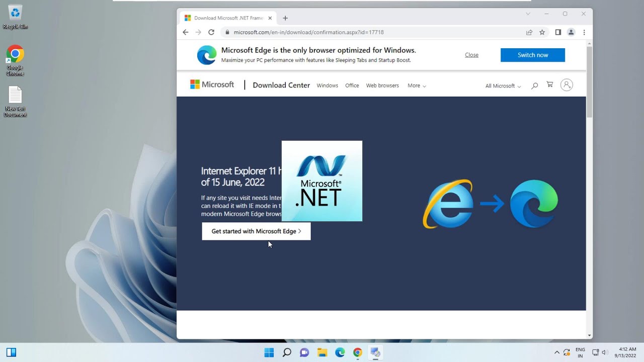Reload the current page
Viewport: 644px width, 362px height.
pyautogui.click(x=211, y=32)
